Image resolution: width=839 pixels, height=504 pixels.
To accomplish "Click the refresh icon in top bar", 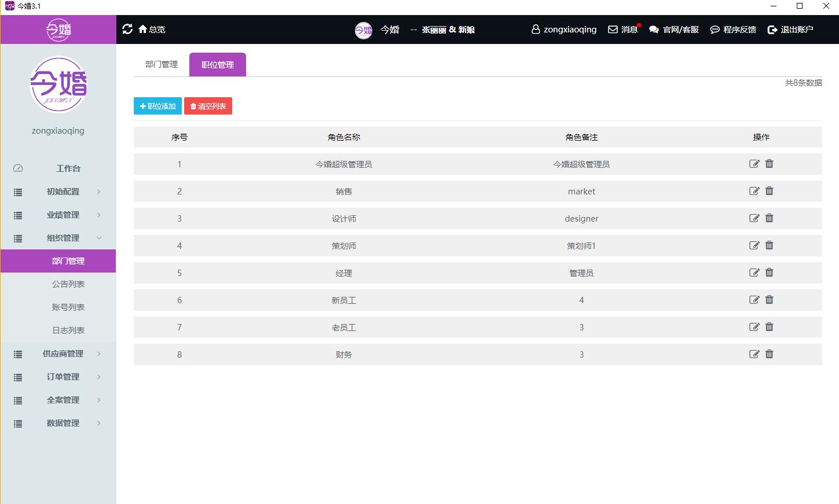I will click(x=127, y=29).
